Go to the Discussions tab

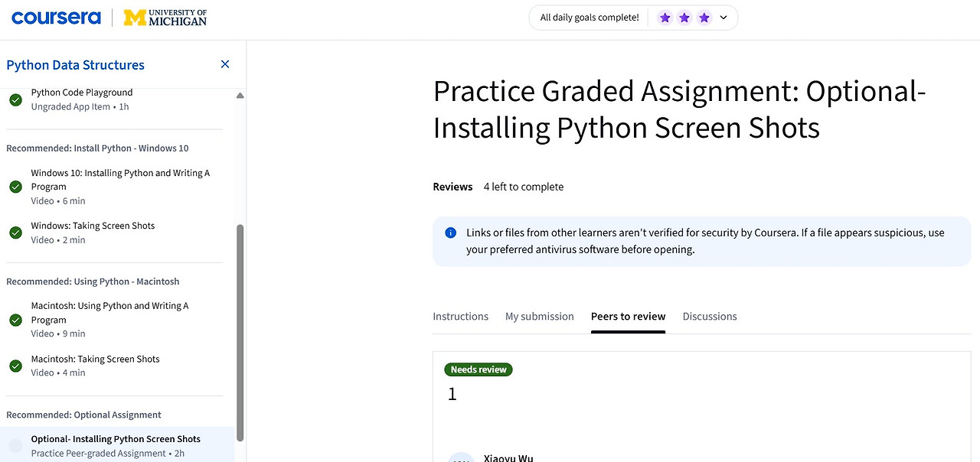tap(710, 317)
